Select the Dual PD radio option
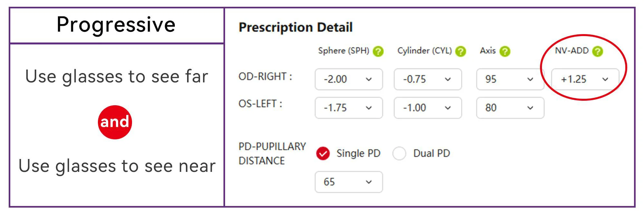This screenshot has width=644, height=215. pos(399,154)
